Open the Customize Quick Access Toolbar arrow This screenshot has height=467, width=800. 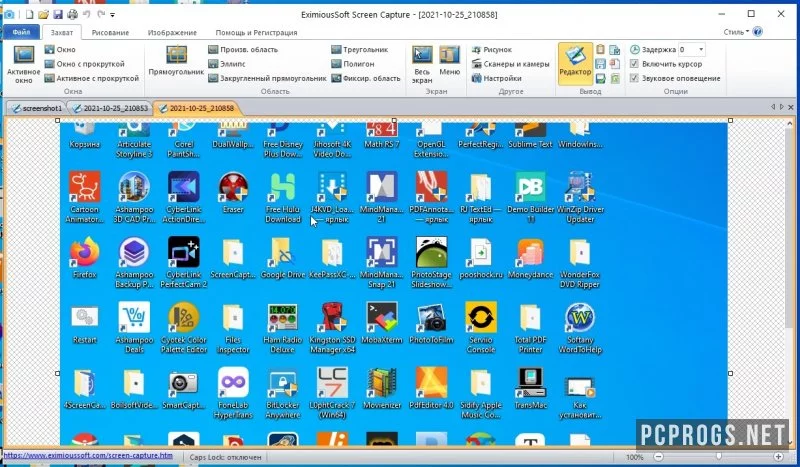(x=113, y=15)
